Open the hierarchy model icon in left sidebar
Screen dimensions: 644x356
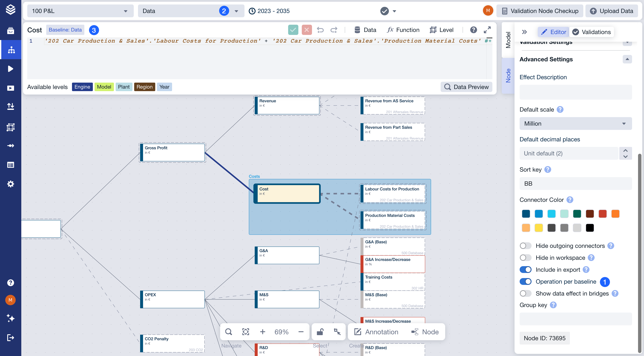11,50
